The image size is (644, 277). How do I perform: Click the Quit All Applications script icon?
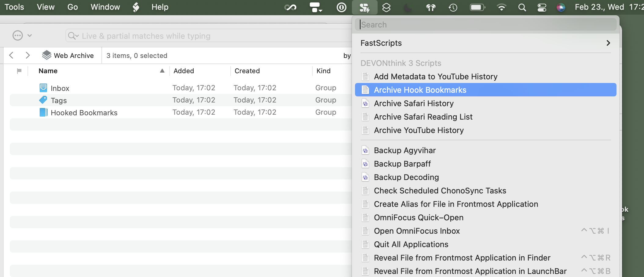click(x=365, y=244)
